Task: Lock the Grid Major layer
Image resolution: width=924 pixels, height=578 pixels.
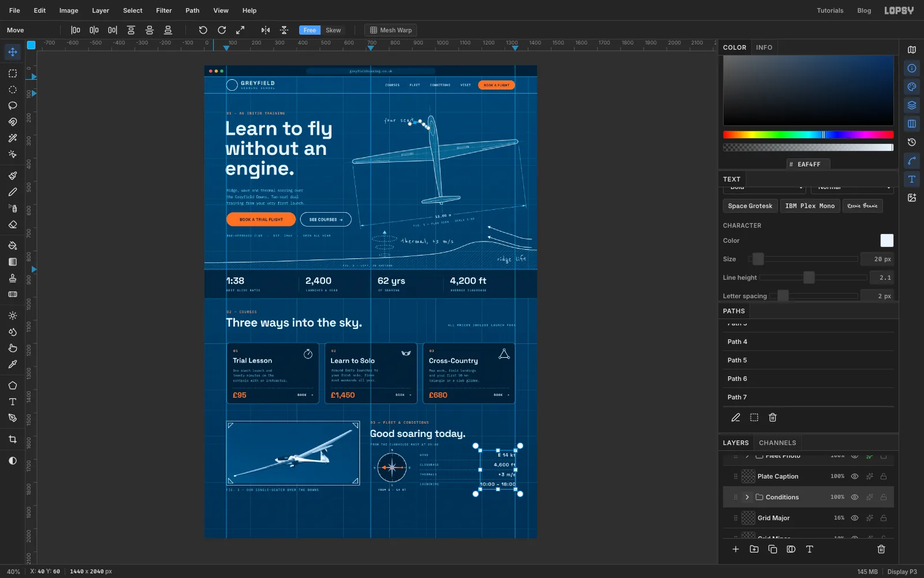Action: 884,518
